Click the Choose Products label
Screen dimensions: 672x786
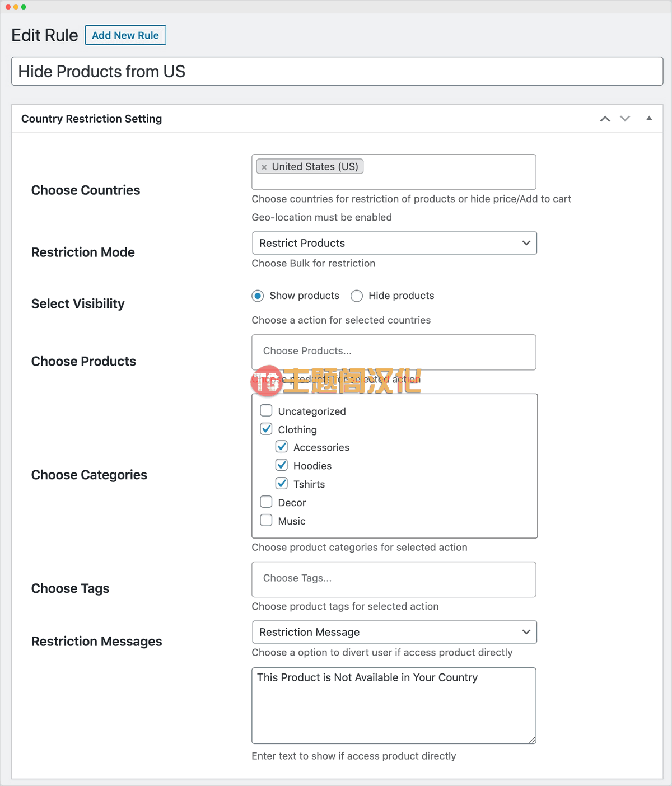(83, 362)
